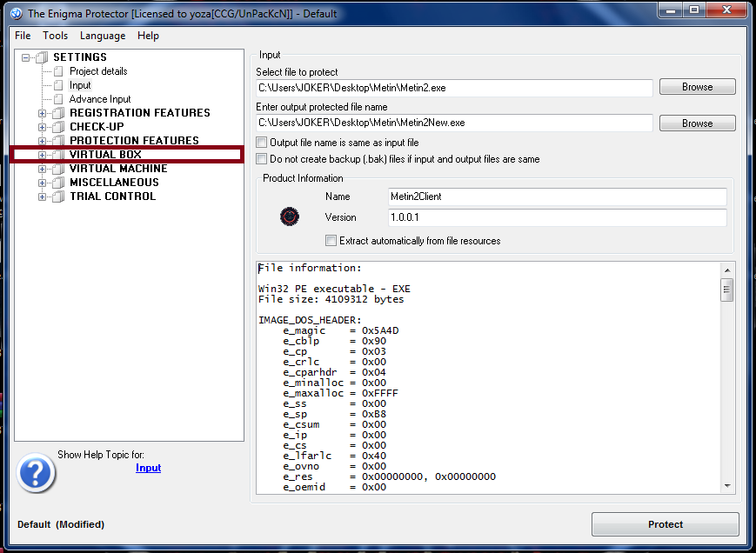Select Advance Input tree item
The image size is (756, 553).
point(100,99)
